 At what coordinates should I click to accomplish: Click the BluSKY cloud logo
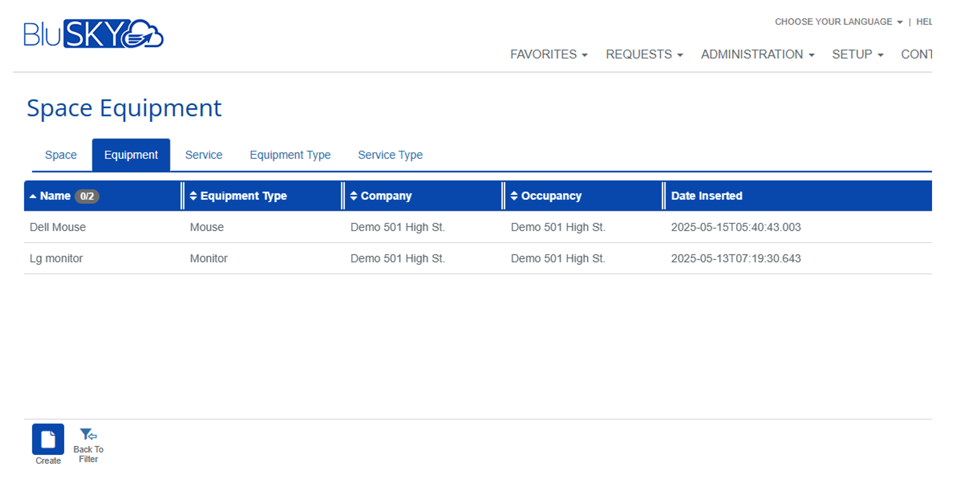[145, 35]
